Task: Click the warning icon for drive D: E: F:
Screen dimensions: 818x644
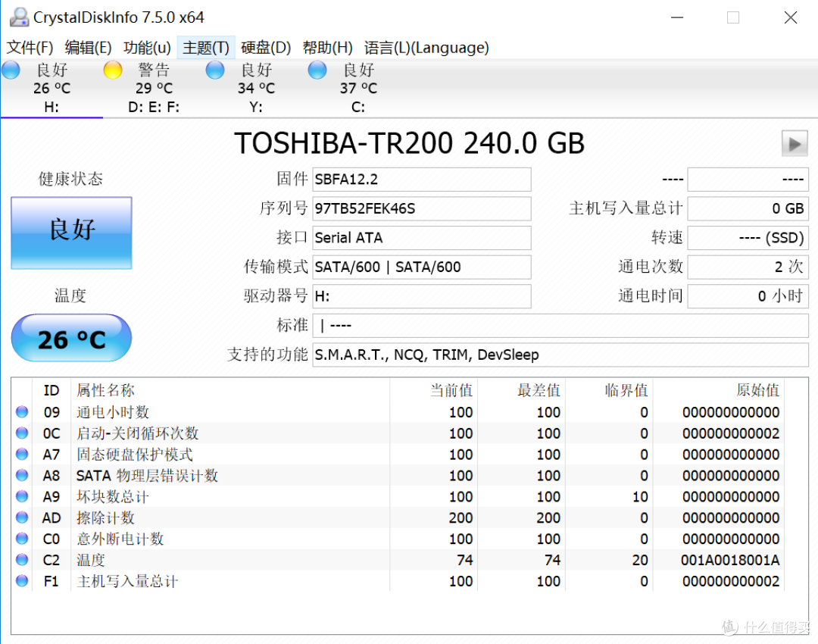Action: point(112,70)
